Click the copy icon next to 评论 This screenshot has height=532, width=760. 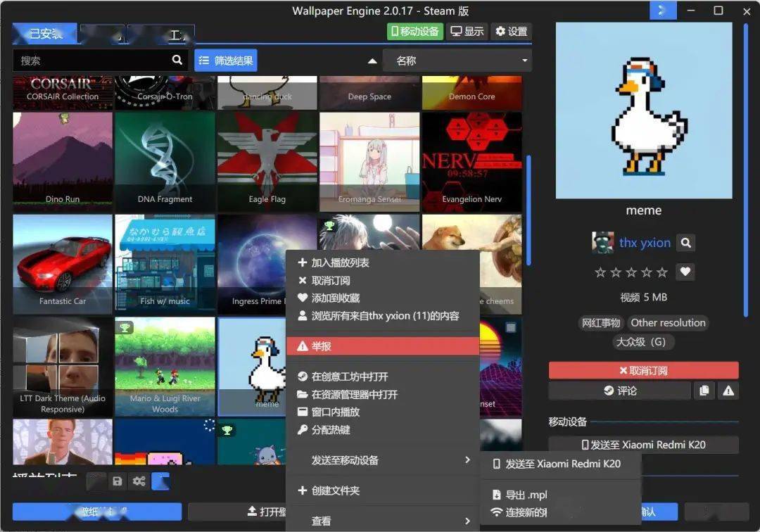[703, 391]
